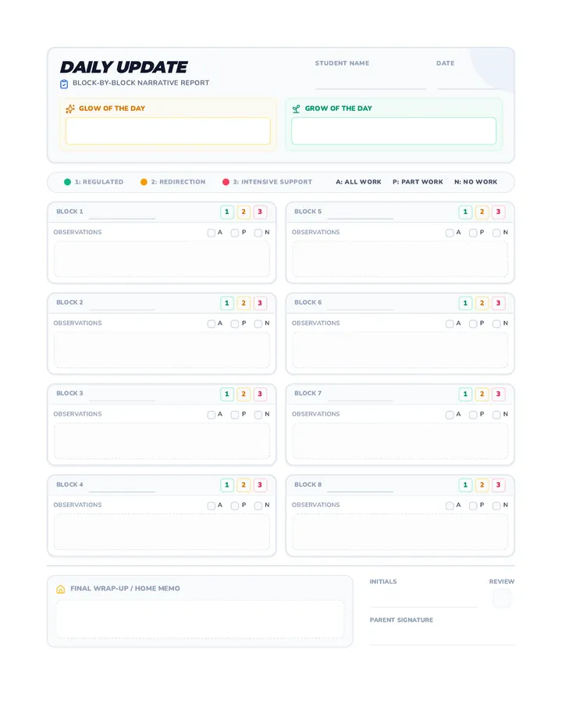Click the clipboard icon beside Block-by-Block Narrative Report
The image size is (562, 728).
(x=64, y=84)
